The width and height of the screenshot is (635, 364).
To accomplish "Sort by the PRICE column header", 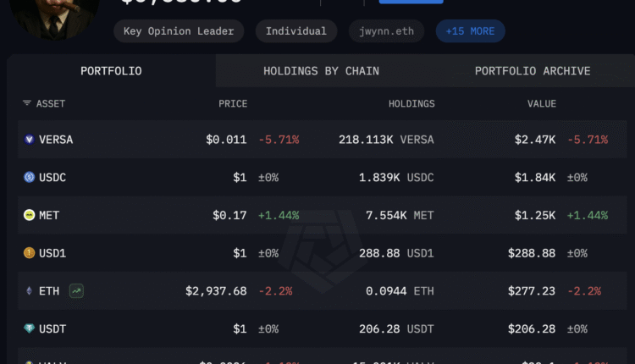I will point(233,104).
